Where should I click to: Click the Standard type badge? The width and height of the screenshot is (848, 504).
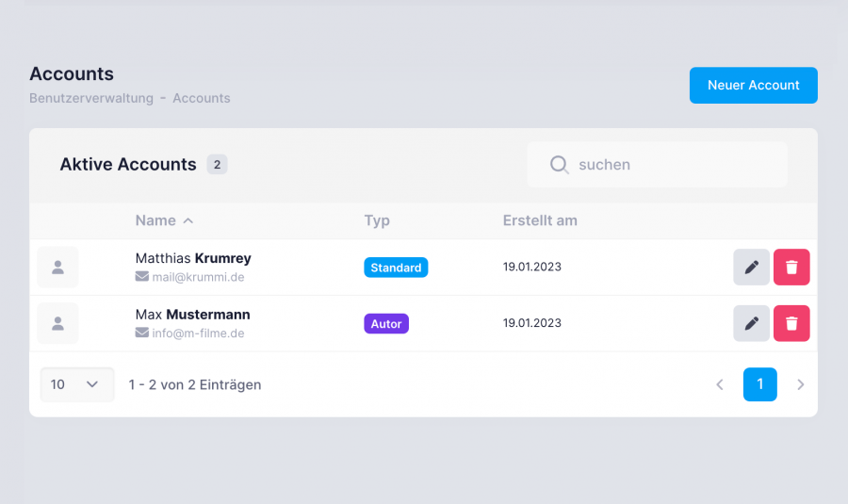pos(396,268)
